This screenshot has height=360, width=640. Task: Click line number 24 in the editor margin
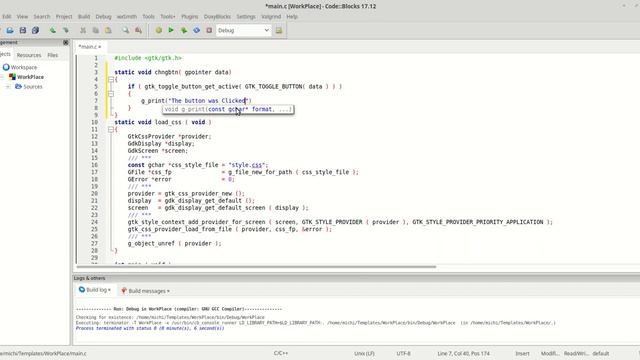point(94,222)
